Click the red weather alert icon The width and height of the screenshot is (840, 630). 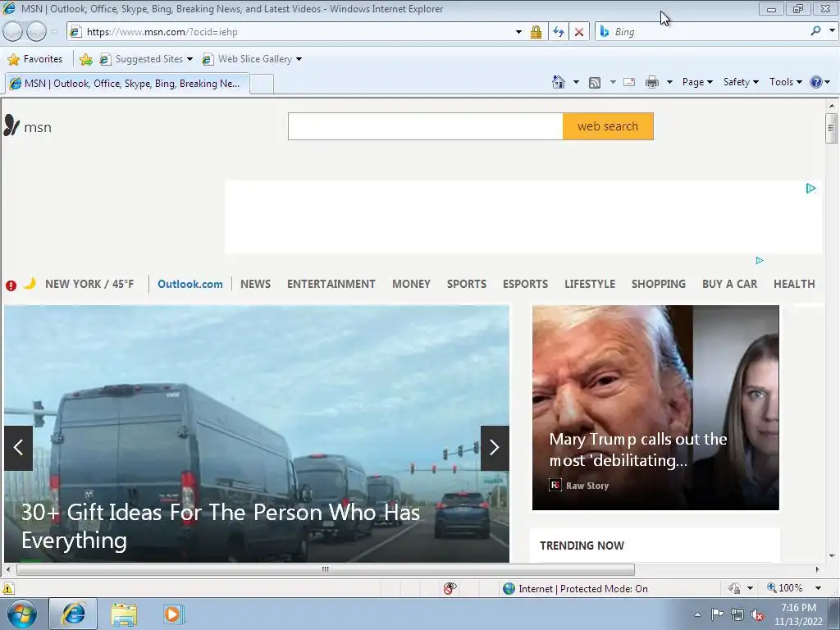(x=11, y=285)
